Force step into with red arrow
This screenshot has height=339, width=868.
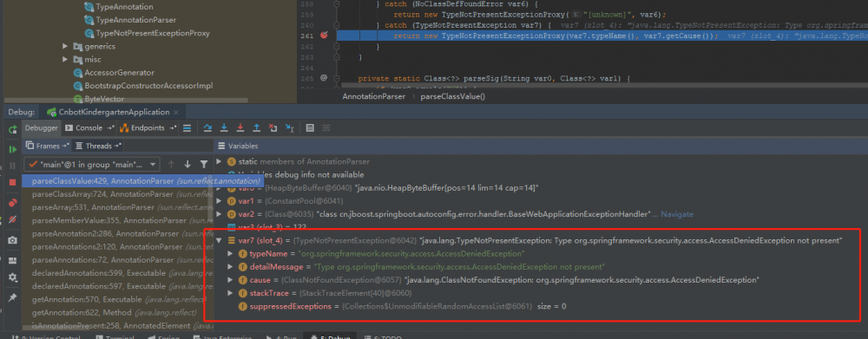point(240,128)
